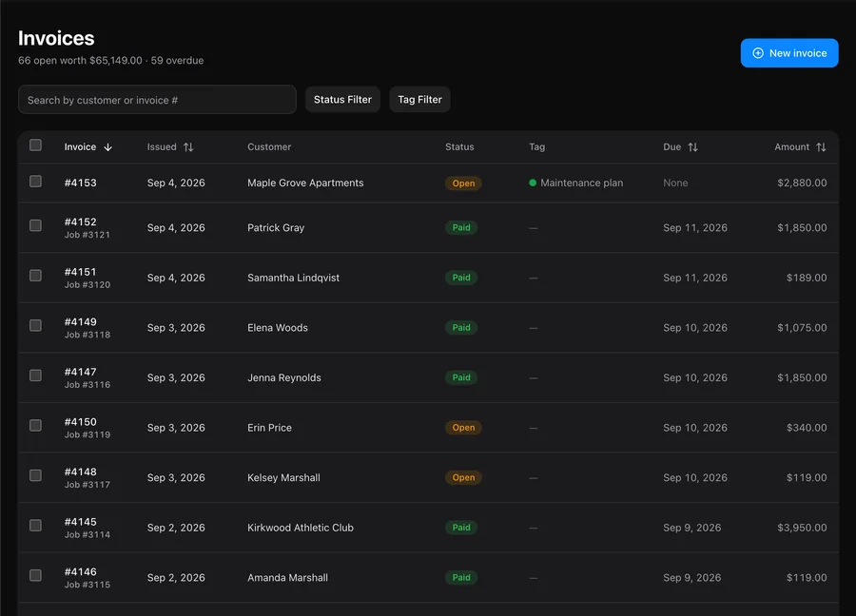Click the $189.00 amount for Samantha Lindqvist
The width and height of the screenshot is (856, 616).
[x=807, y=278]
